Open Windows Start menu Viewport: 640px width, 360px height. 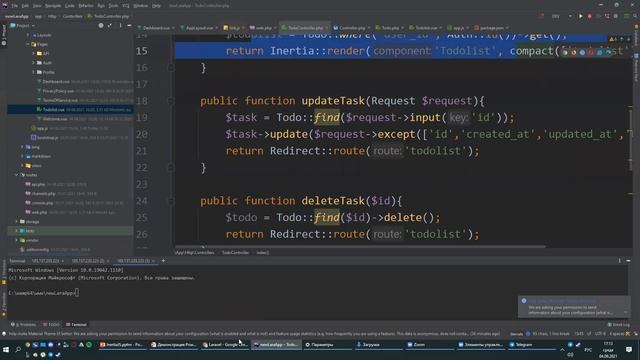(6, 349)
